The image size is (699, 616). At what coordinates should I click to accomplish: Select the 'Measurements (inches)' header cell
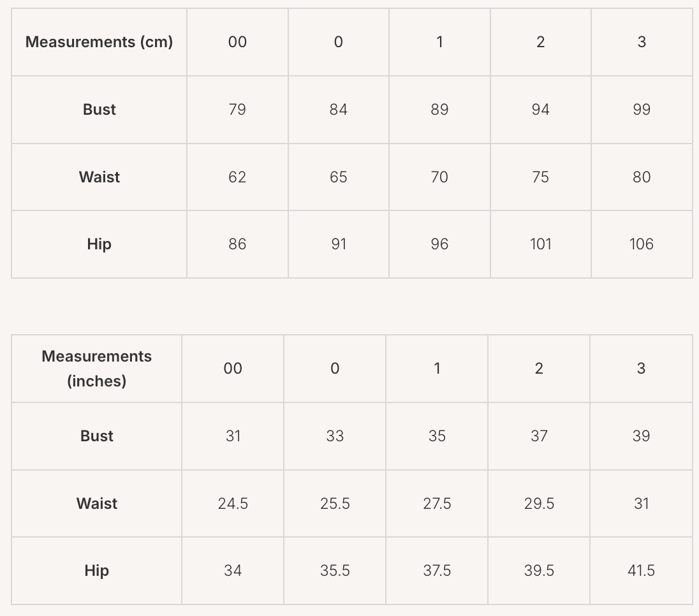point(97,369)
